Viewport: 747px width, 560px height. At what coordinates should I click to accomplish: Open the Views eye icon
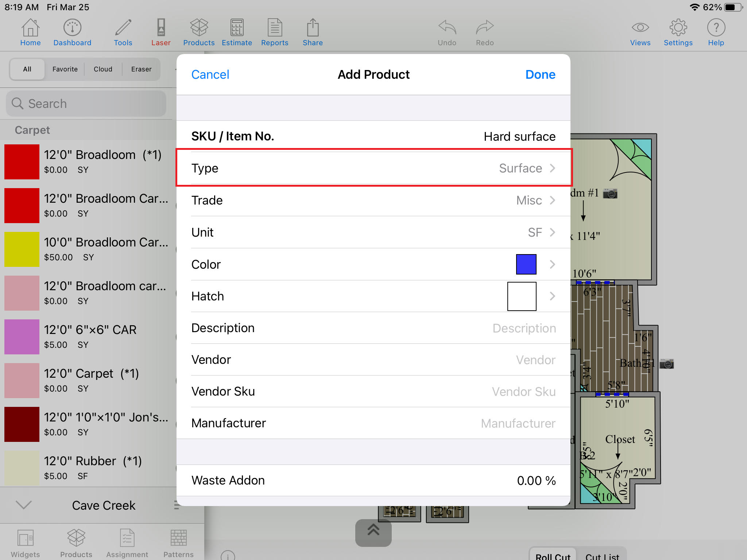pos(640,32)
